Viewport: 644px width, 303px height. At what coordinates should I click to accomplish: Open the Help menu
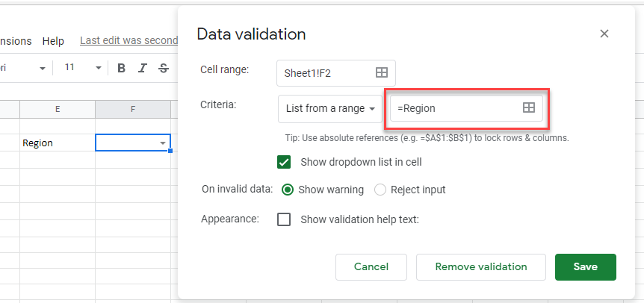click(x=53, y=41)
